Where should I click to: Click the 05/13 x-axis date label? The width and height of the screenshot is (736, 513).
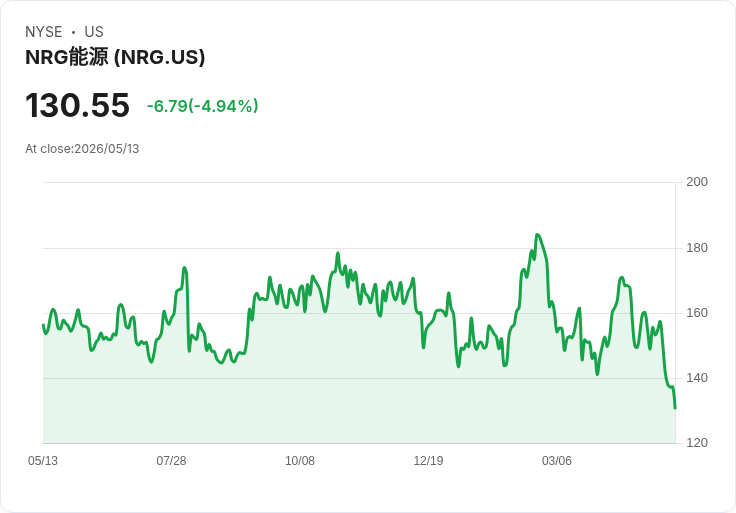coord(43,461)
